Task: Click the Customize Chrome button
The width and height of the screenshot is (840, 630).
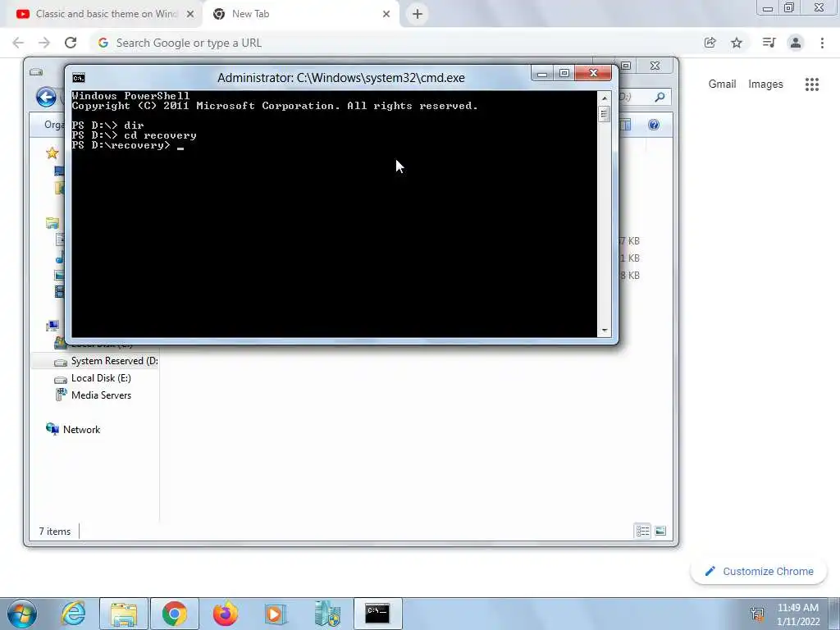Action: click(x=760, y=572)
